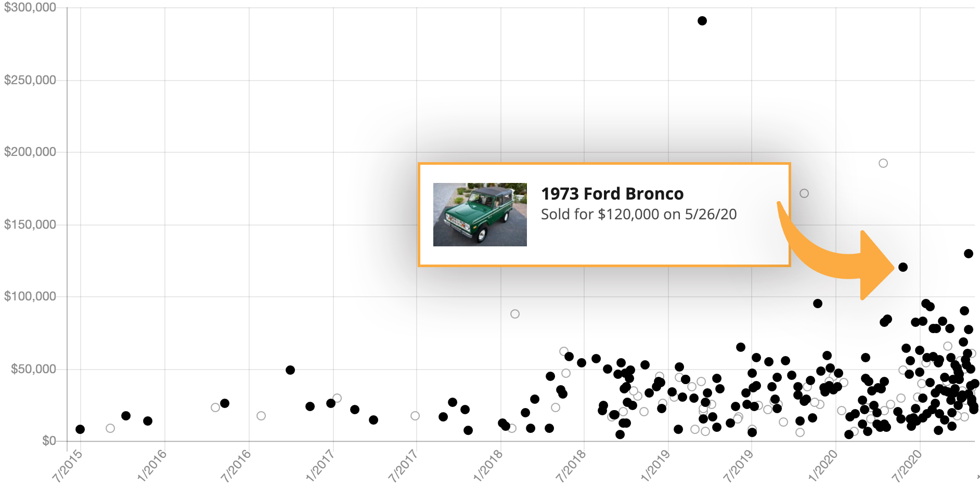Select the black dot near $95,000 in late 2019
This screenshot has height=500, width=980.
point(817,304)
